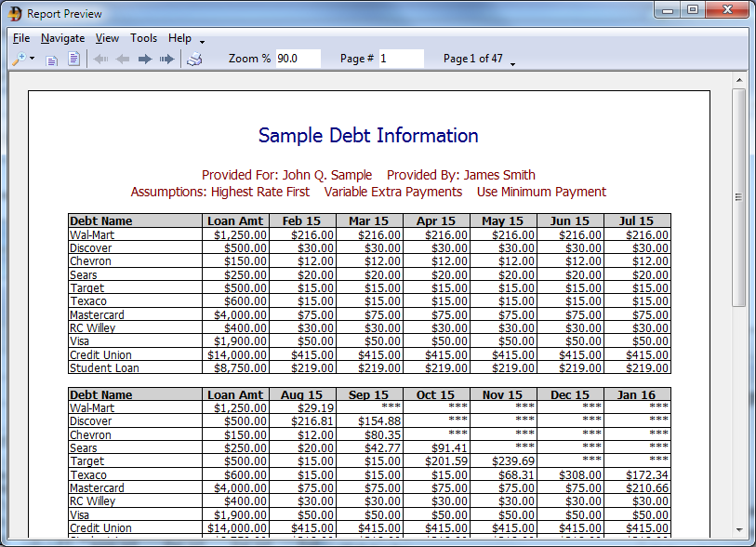Screen dimensions: 756x547
Task: Print the report using printer icon
Action: pyautogui.click(x=194, y=60)
